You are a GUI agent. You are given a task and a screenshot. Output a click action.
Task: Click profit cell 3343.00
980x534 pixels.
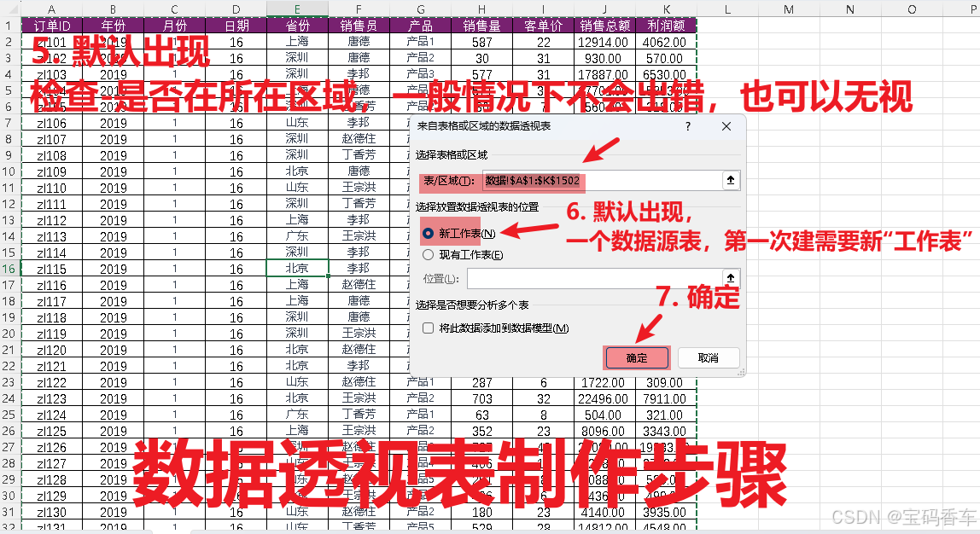[666, 431]
